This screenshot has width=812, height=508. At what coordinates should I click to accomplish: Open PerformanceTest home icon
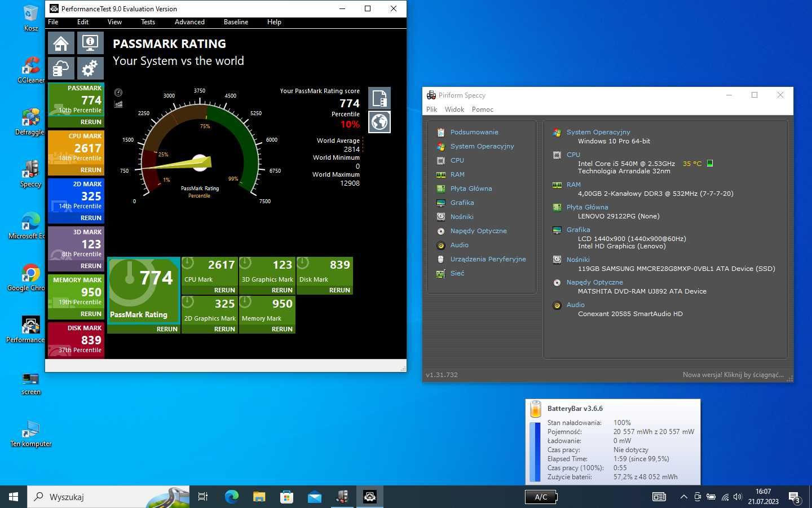61,43
